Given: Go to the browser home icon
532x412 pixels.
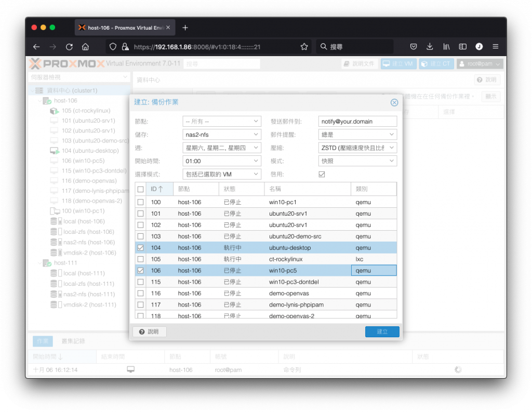Looking at the screenshot, I should point(86,47).
